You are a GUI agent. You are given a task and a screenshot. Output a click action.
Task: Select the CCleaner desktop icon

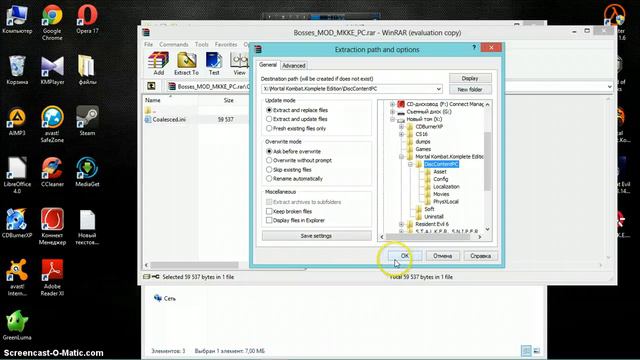click(52, 173)
